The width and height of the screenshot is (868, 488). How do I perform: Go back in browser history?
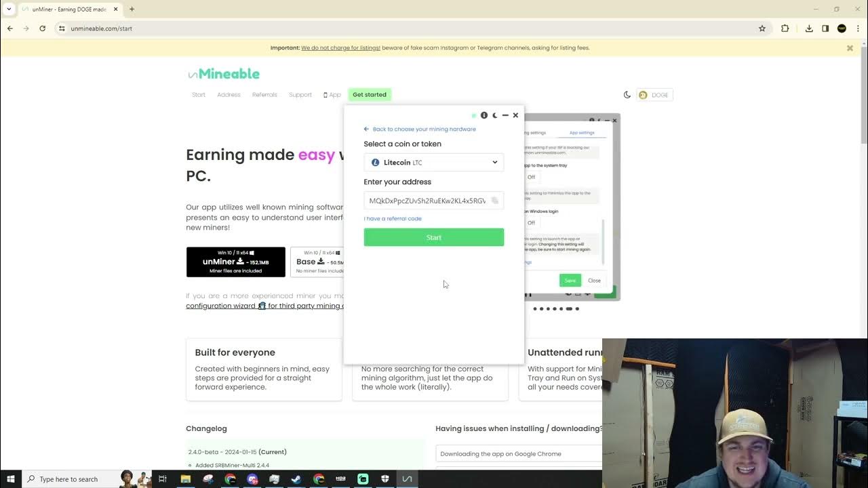(x=10, y=28)
